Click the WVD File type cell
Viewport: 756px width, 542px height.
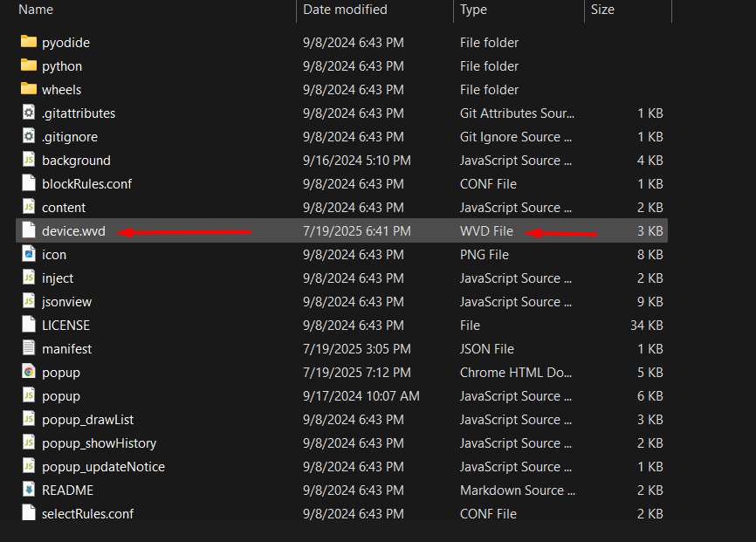[486, 231]
